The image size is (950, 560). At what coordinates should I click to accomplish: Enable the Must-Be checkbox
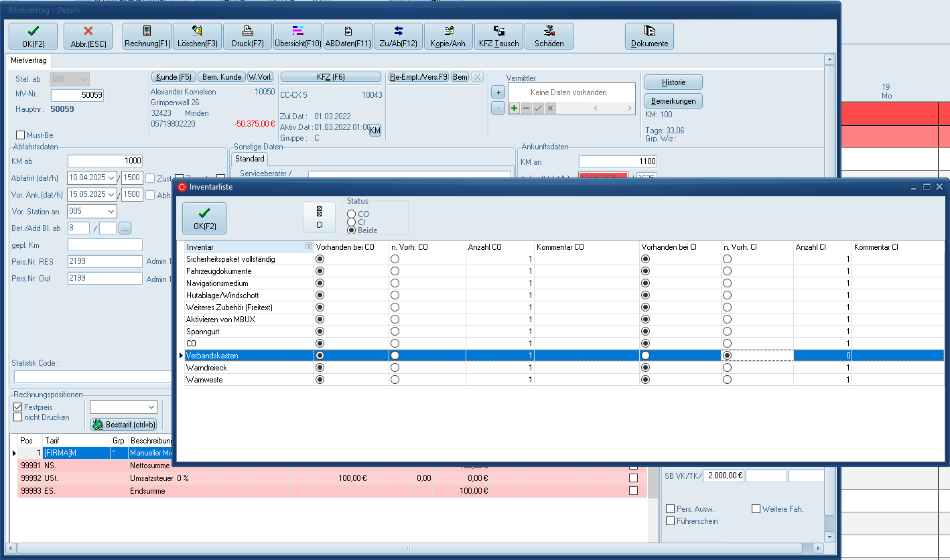pos(21,135)
